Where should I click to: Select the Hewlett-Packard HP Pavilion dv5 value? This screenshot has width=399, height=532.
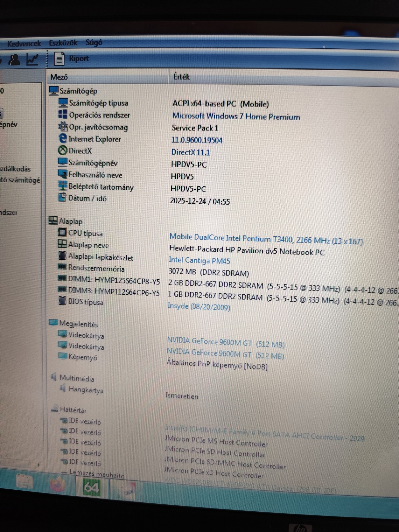pyautogui.click(x=247, y=250)
